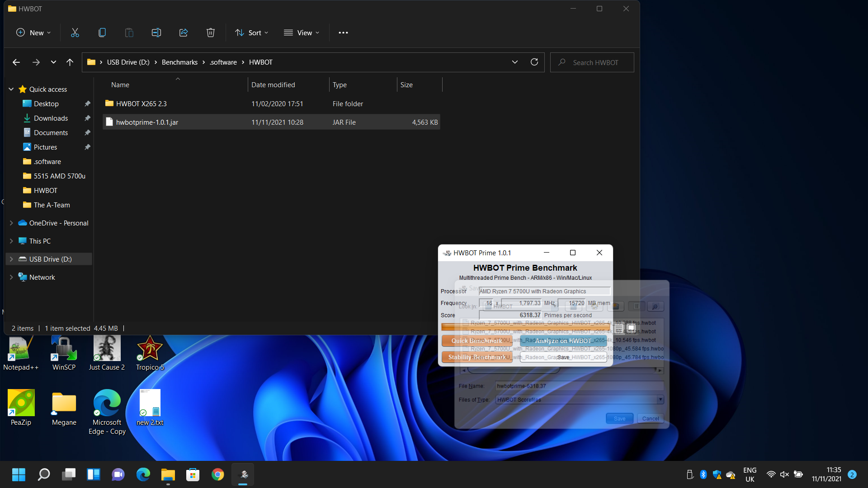Click the Quick Benchmark button
Image resolution: width=868 pixels, height=488 pixels.
pos(477,341)
